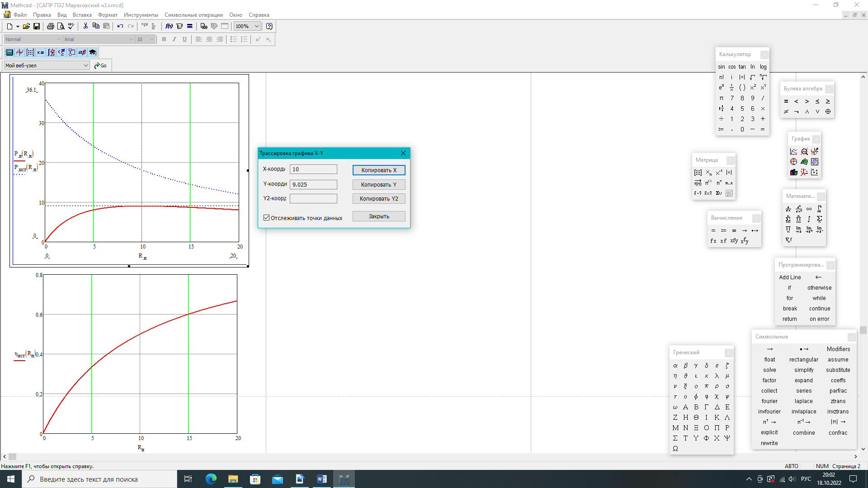The height and width of the screenshot is (488, 868).
Task: Click the 'Копировать Y' button
Action: [x=379, y=185]
